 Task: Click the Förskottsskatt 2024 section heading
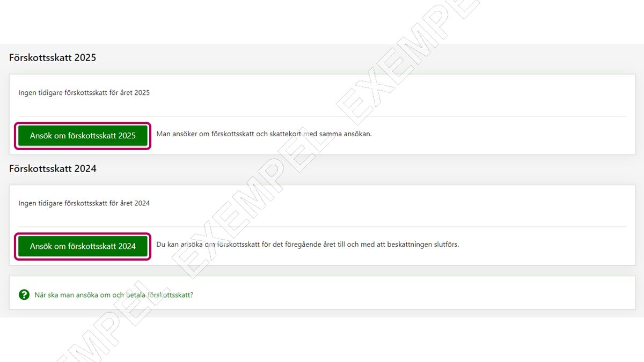coord(53,168)
